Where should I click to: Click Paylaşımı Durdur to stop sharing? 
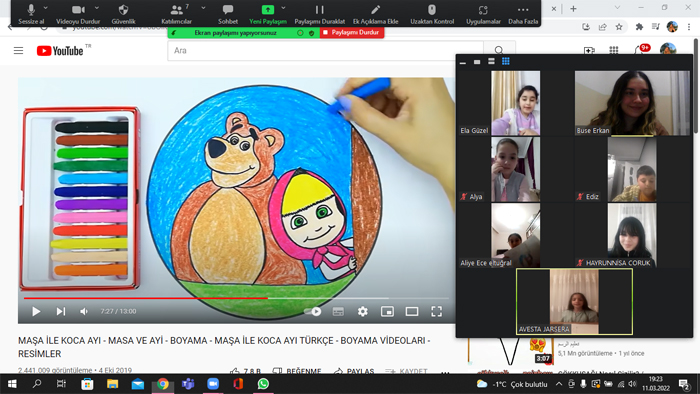click(x=352, y=33)
